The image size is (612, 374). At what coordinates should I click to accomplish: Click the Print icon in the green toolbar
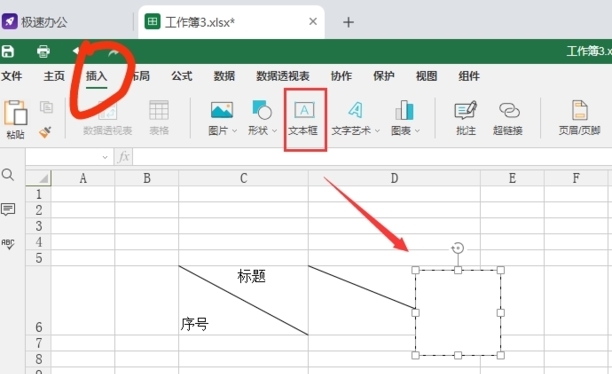[43, 51]
